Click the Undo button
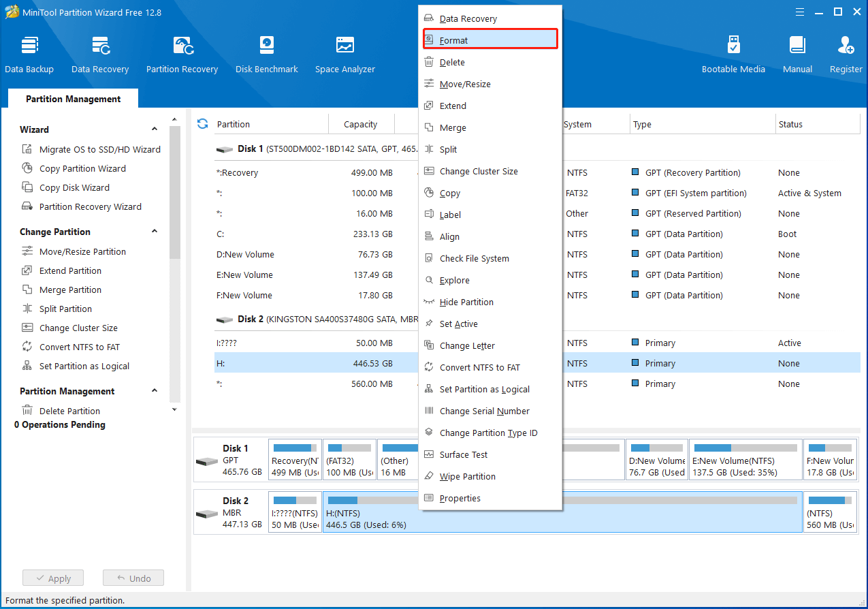Image resolution: width=868 pixels, height=609 pixels. [x=133, y=578]
